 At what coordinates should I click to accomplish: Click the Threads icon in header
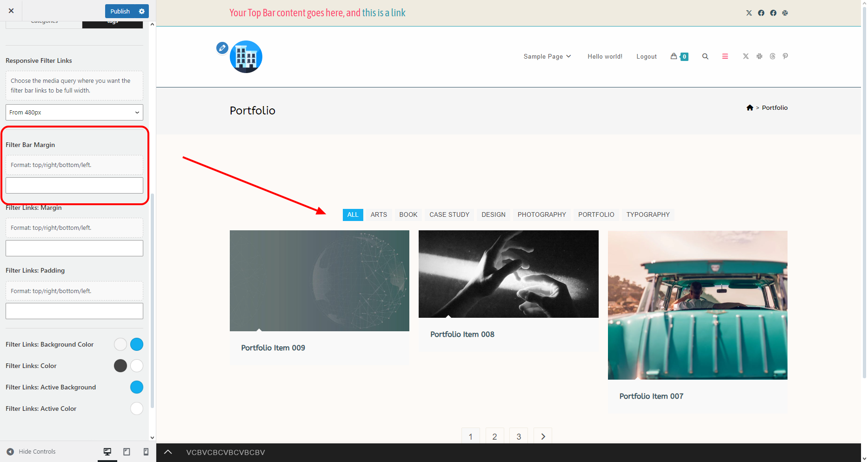tap(772, 56)
